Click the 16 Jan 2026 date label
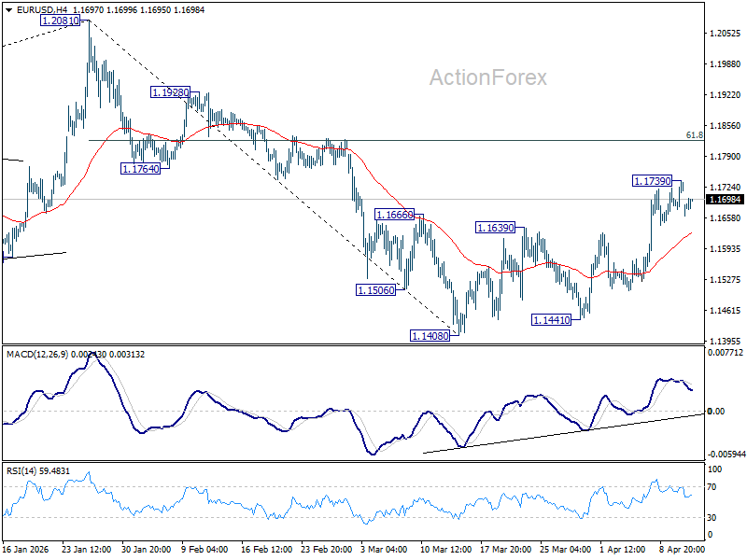The image size is (747, 560). [26, 550]
